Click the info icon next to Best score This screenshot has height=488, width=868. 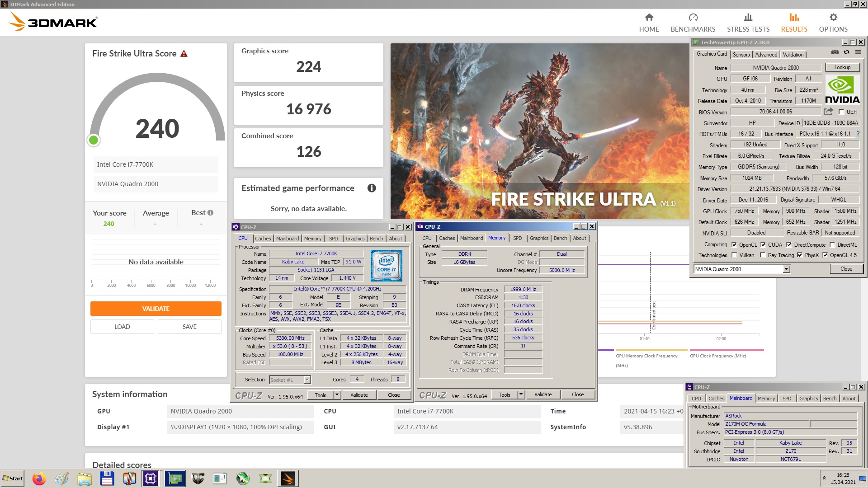[210, 213]
